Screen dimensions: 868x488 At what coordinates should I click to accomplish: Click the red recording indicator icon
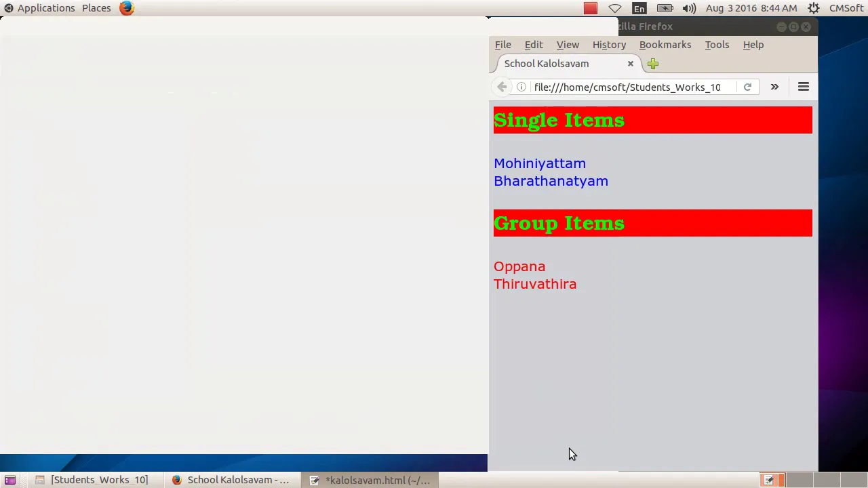click(591, 8)
